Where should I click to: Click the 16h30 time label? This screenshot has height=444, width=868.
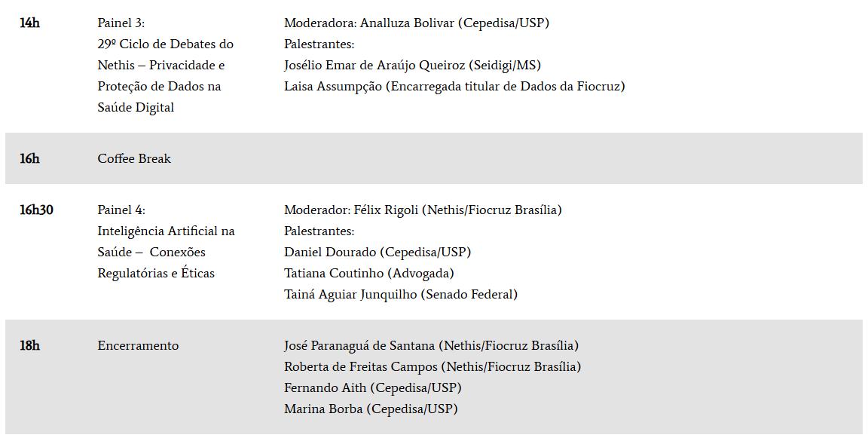[36, 210]
